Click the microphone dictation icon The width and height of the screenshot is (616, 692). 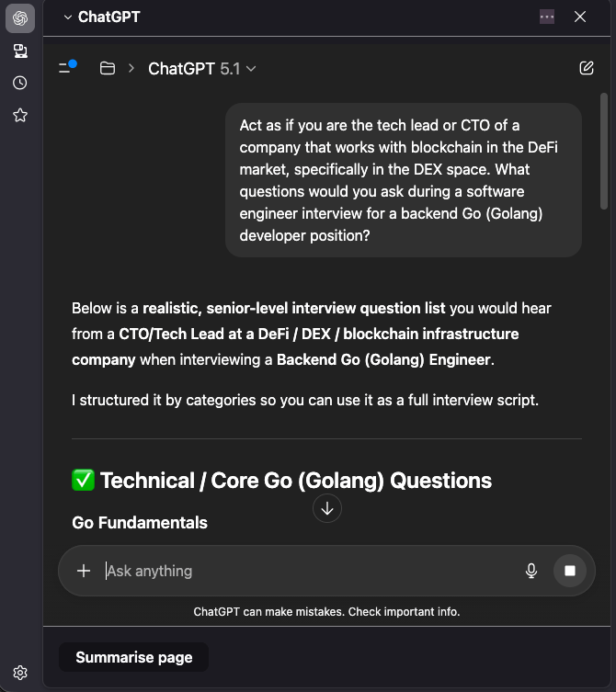click(531, 571)
